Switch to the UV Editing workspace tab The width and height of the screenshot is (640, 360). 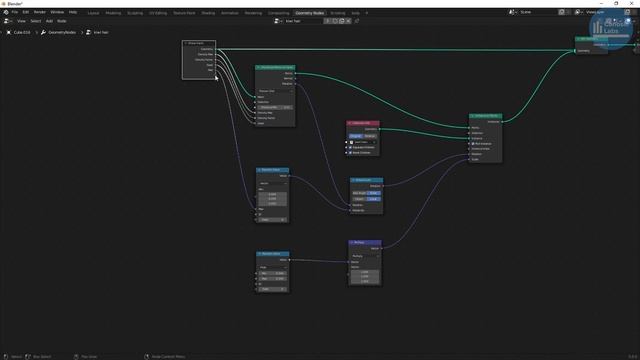click(158, 13)
